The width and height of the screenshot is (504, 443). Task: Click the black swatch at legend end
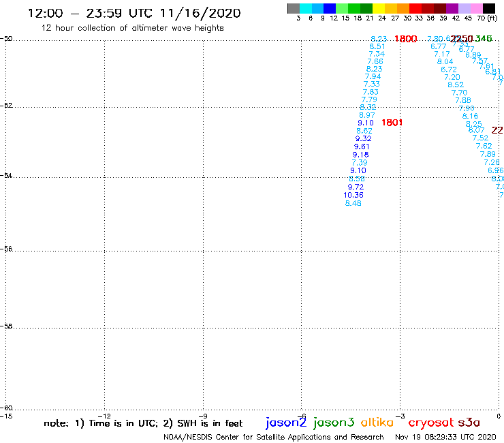tap(489, 8)
